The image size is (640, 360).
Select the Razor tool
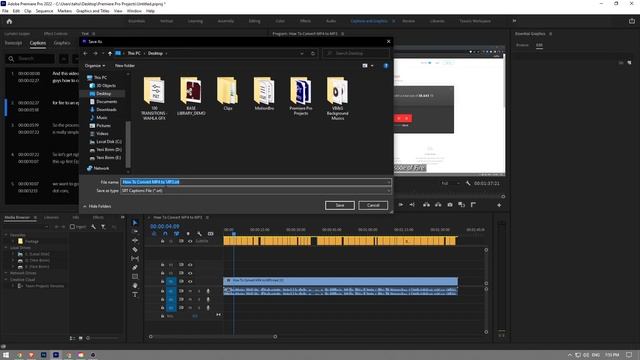tap(135, 249)
